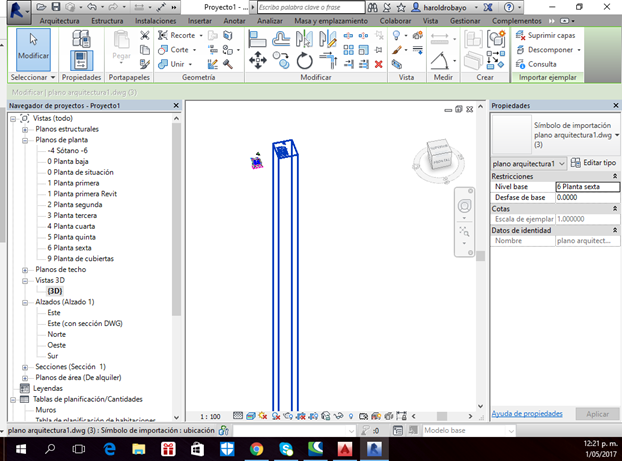Select the Simetría seleccionar eje tool
The width and height of the screenshot is (622, 461).
[304, 39]
